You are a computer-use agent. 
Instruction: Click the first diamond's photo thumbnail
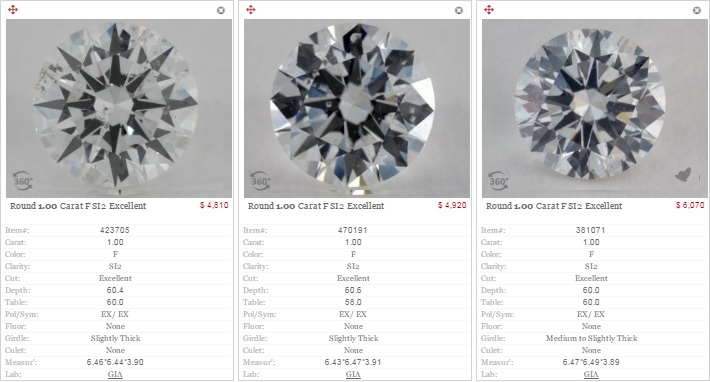click(x=119, y=108)
